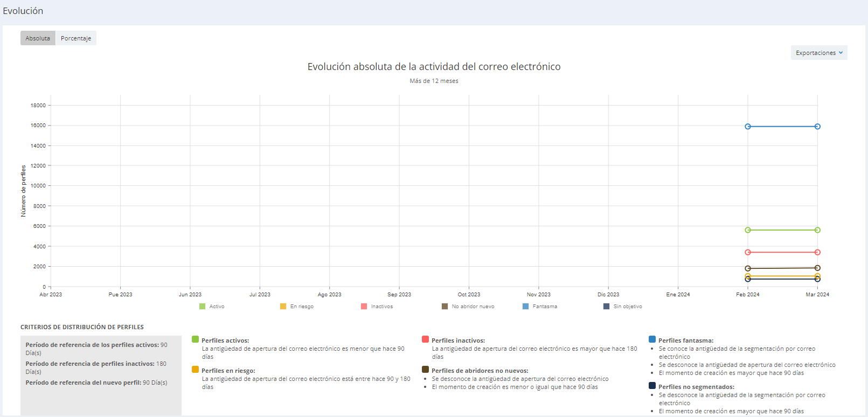868x417 pixels.
Task: Click 'CRITERIOS DE DISTRIBUCIÓN DE PERFILES' heading
Action: (x=82, y=327)
